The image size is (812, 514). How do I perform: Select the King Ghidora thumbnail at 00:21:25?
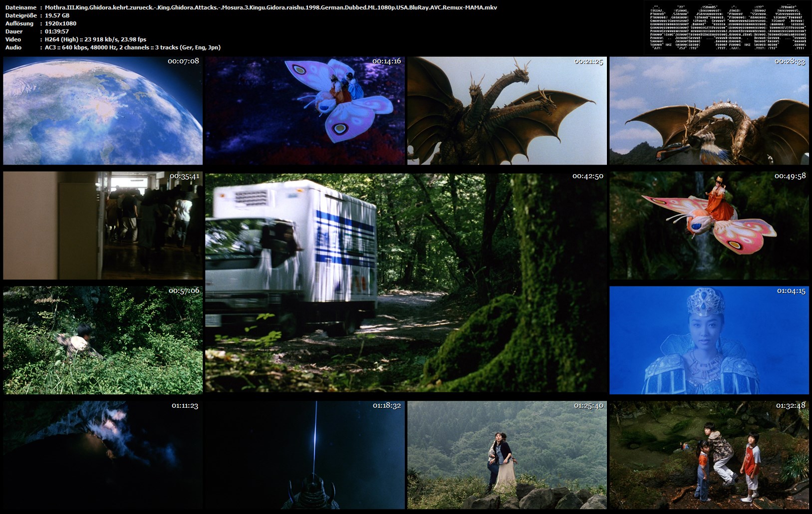click(507, 111)
